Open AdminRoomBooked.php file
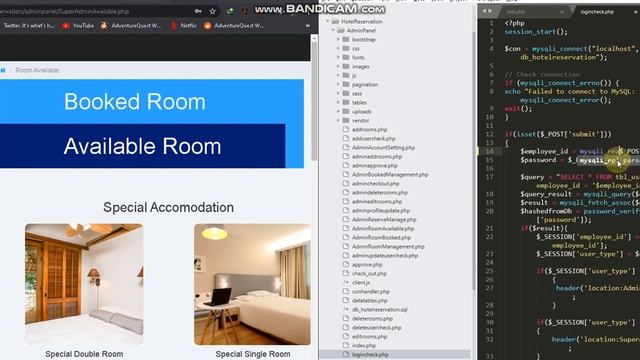 pyautogui.click(x=381, y=238)
